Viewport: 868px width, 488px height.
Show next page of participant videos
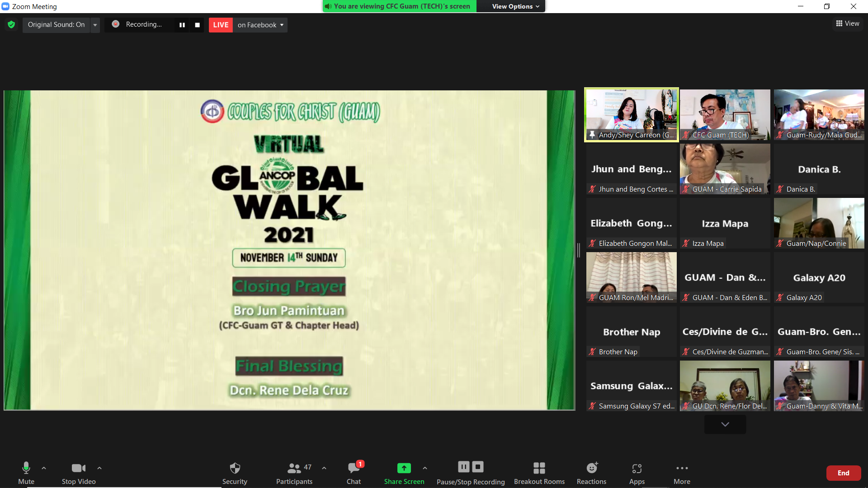coord(725,424)
